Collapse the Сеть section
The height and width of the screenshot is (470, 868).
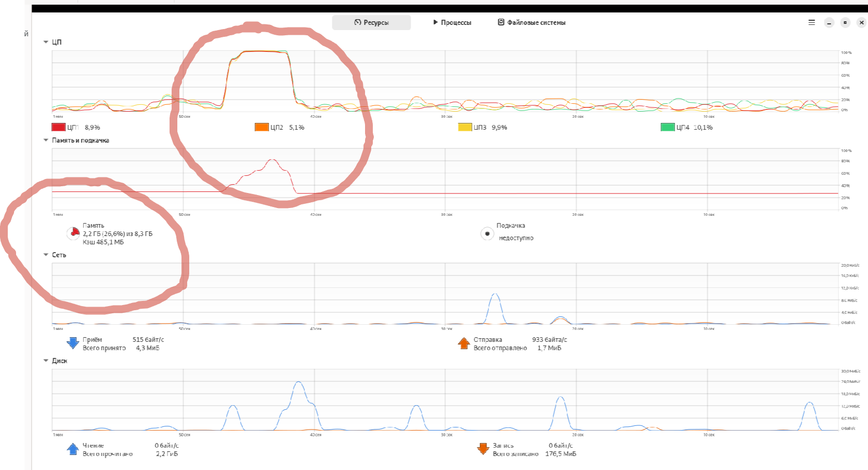point(46,255)
